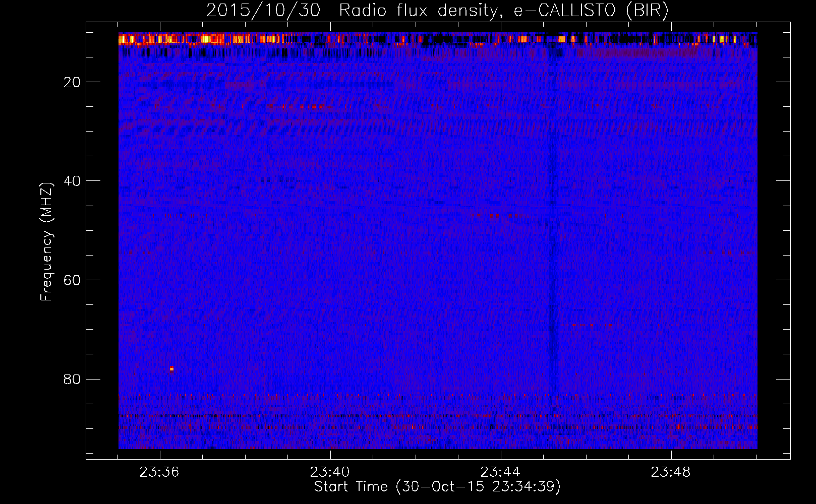Click the 40 MHz frequency tick label

point(73,181)
